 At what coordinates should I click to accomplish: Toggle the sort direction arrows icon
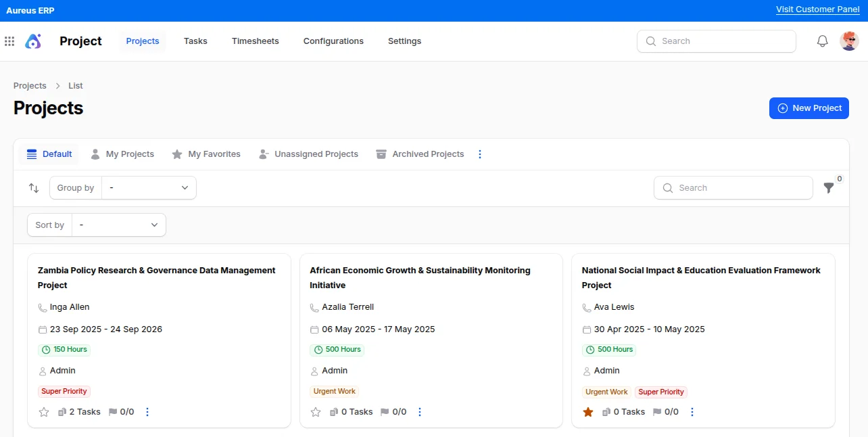pyautogui.click(x=34, y=188)
